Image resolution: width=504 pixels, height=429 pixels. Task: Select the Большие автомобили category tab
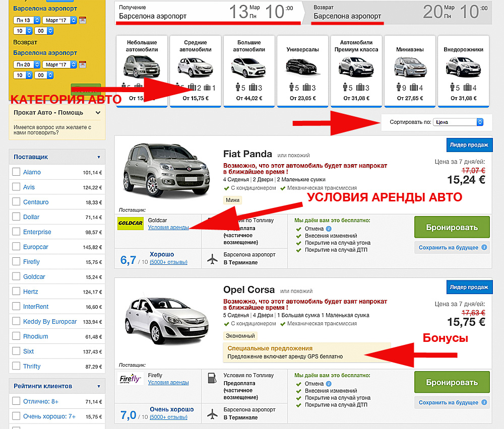249,71
